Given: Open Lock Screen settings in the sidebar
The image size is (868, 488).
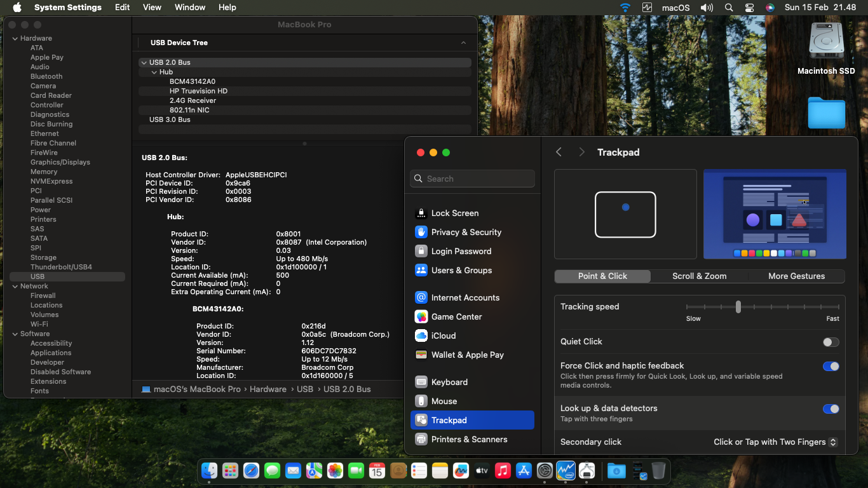Looking at the screenshot, I should click(x=472, y=213).
